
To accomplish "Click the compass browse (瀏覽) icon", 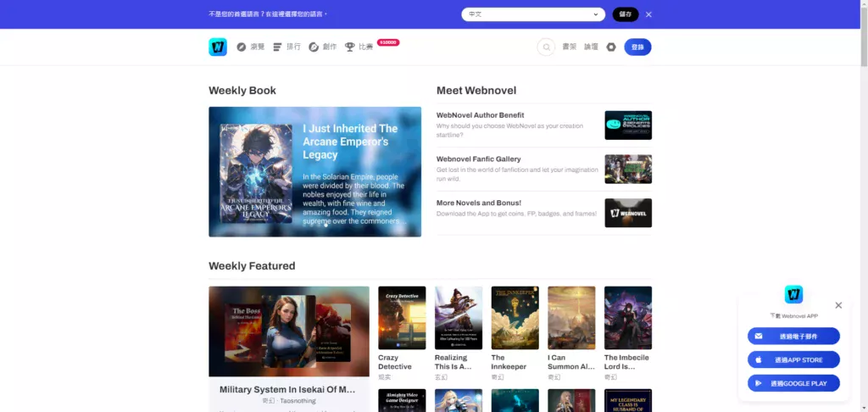I will click(242, 47).
